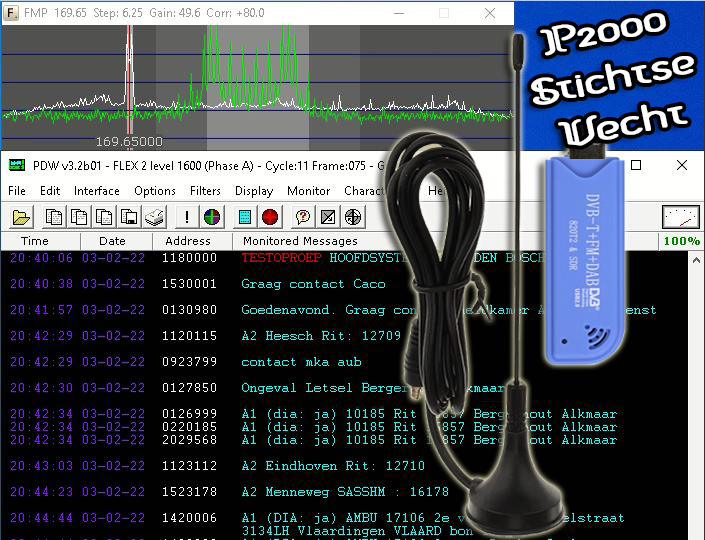Click address 0220185

click(x=189, y=427)
